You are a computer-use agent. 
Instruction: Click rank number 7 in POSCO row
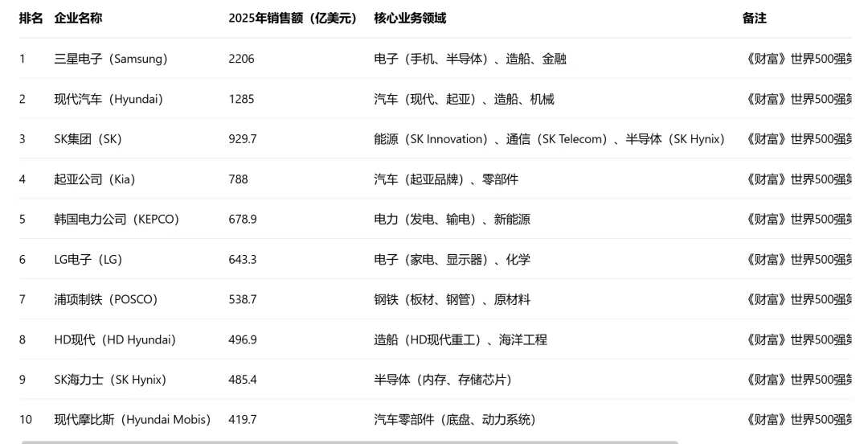pyautogui.click(x=23, y=299)
